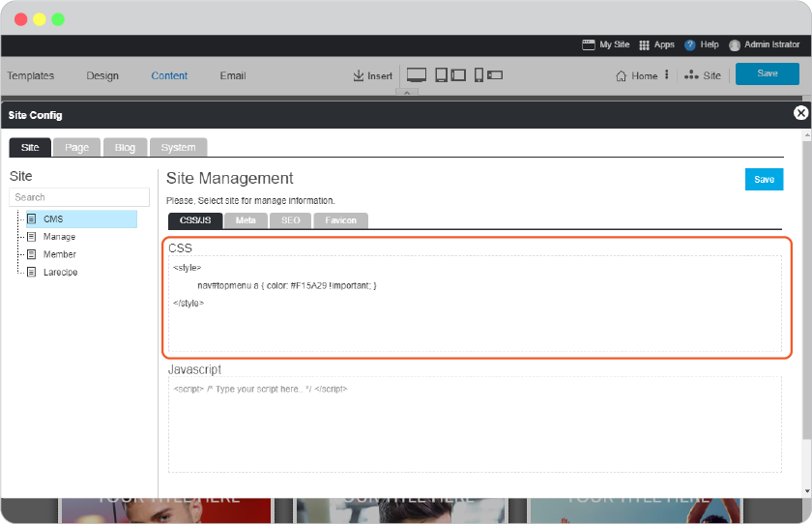Image resolution: width=812 pixels, height=524 pixels.
Task: Click the Insert download icon
Action: (x=358, y=75)
